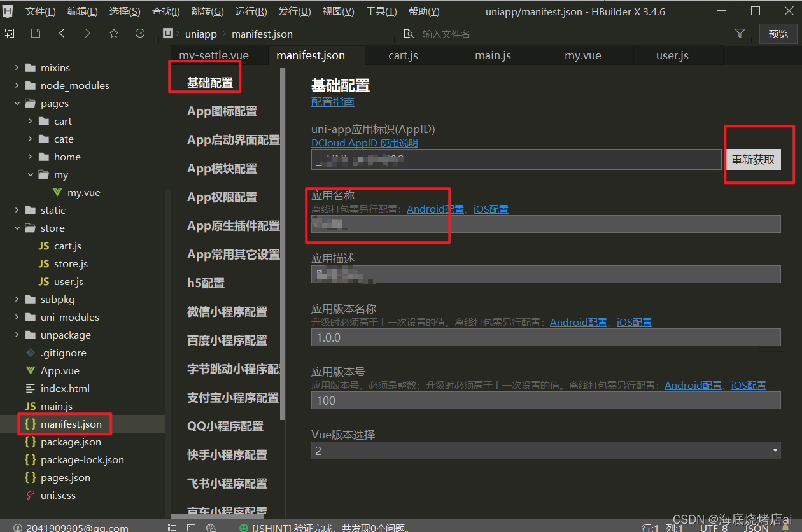Go forward with the right arrow icon
This screenshot has width=802, height=532.
click(87, 34)
